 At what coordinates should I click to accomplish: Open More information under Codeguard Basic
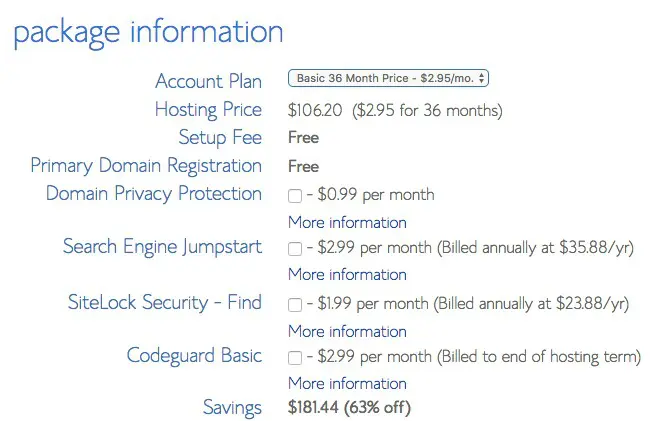[347, 383]
